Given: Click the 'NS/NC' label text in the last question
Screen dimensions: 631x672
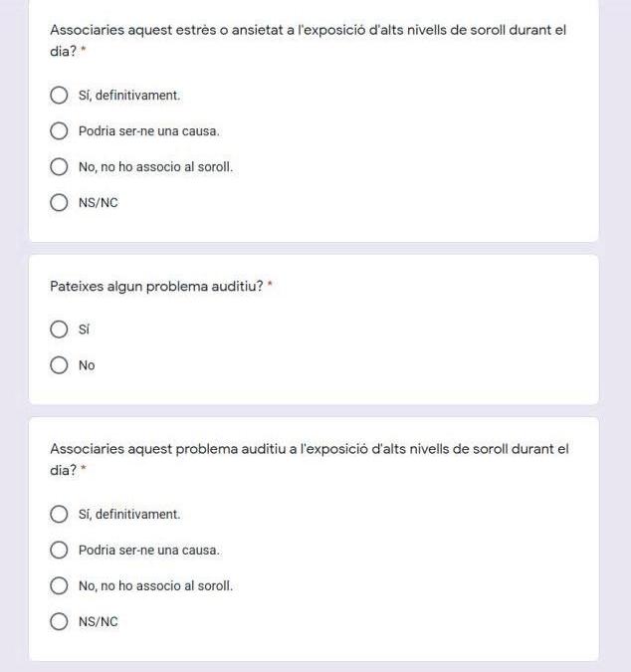Looking at the screenshot, I should coord(98,622).
